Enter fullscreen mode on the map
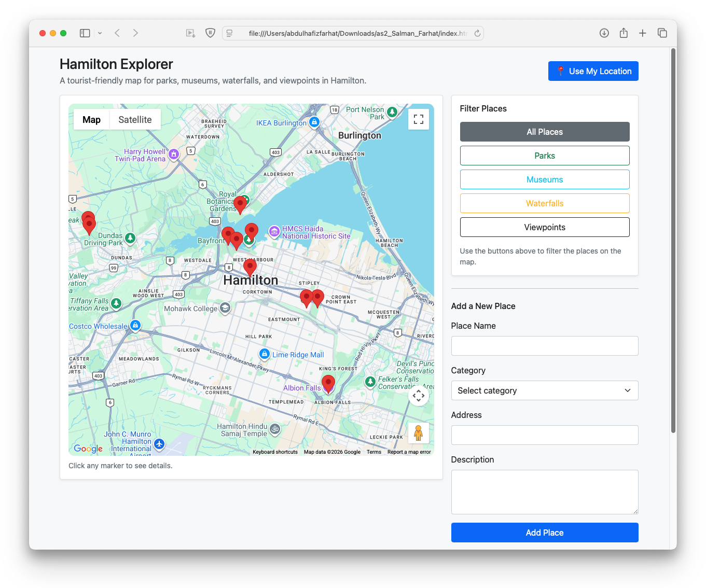 (419, 119)
